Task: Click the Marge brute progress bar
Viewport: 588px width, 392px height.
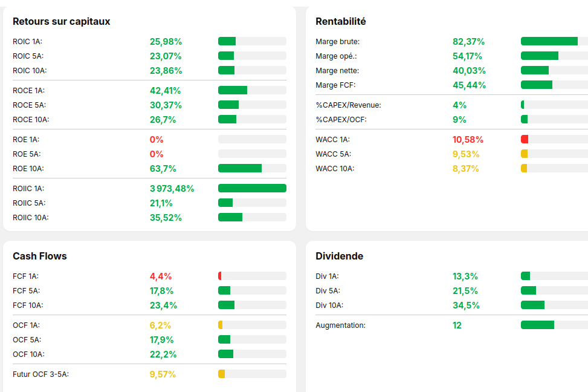Action: pyautogui.click(x=554, y=41)
